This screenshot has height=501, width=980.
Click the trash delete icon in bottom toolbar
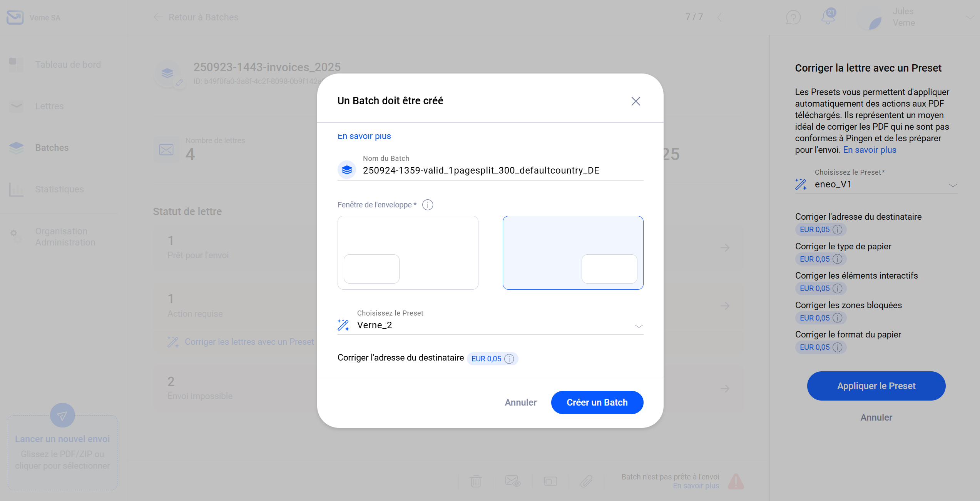point(476,481)
